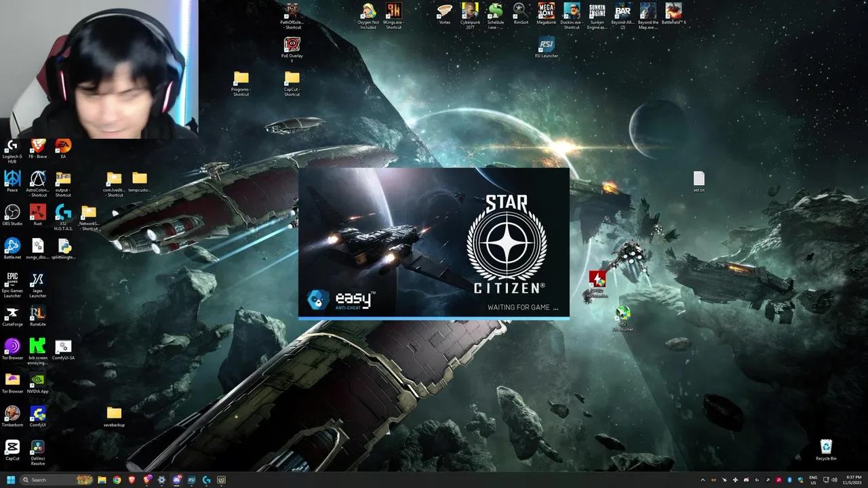
Task: Open the Jagex Launcher icon
Action: (38, 285)
